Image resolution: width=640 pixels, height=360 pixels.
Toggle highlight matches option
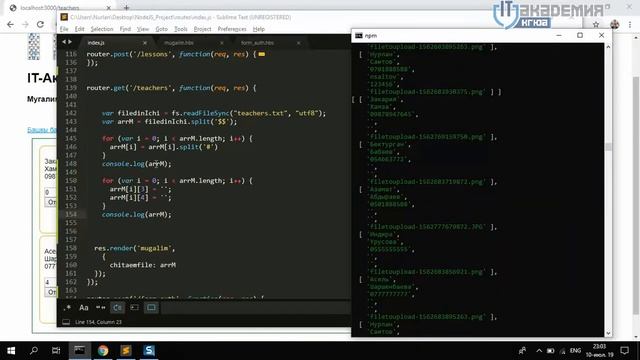(x=151, y=307)
